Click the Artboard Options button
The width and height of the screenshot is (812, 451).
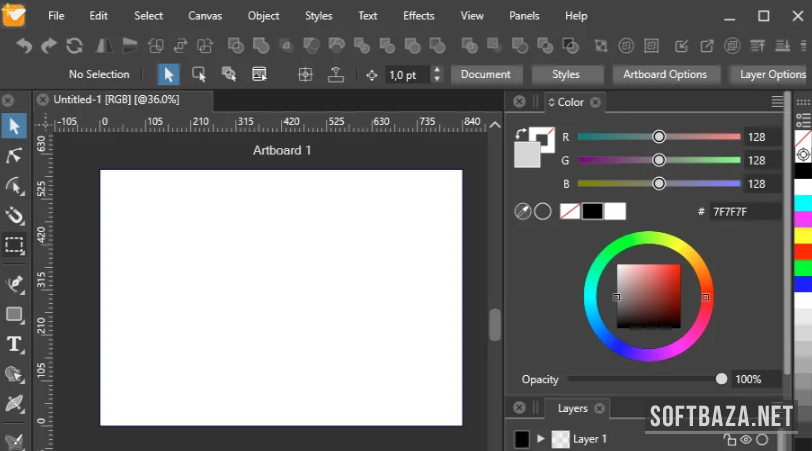click(664, 75)
